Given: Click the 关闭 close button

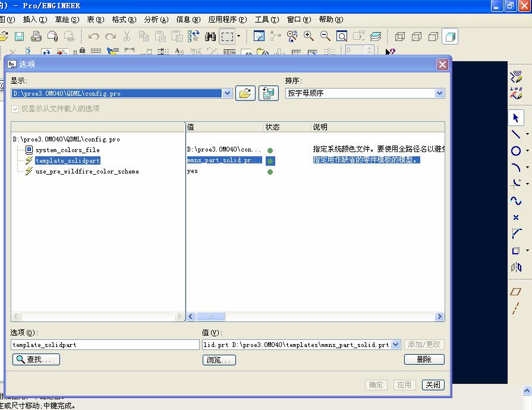Looking at the screenshot, I should 433,385.
